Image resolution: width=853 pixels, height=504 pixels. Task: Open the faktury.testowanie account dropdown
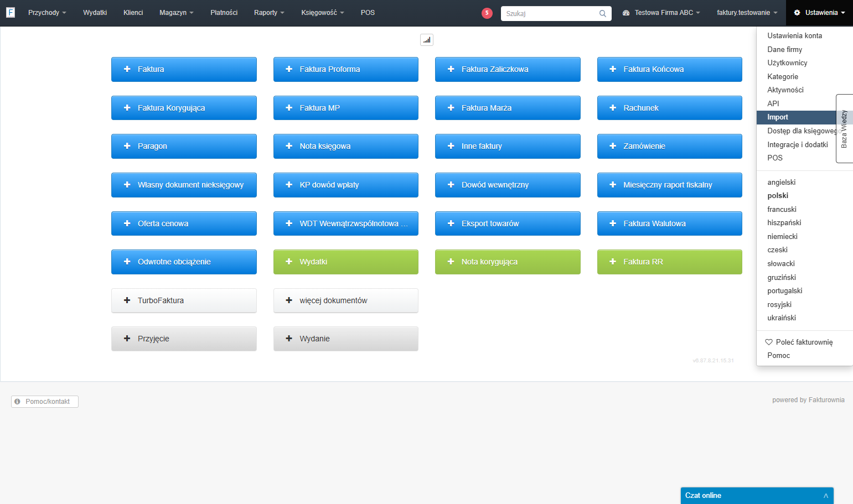[747, 13]
